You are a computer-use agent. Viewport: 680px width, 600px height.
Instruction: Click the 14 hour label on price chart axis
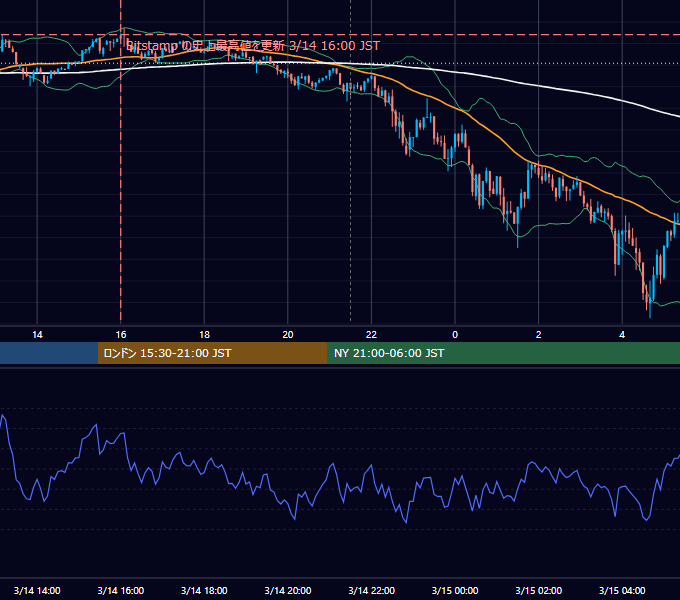click(x=37, y=335)
